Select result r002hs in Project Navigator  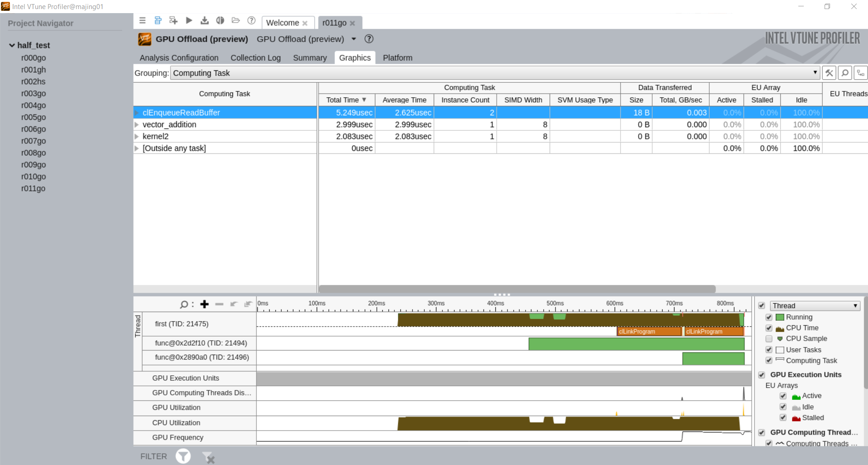coord(33,81)
